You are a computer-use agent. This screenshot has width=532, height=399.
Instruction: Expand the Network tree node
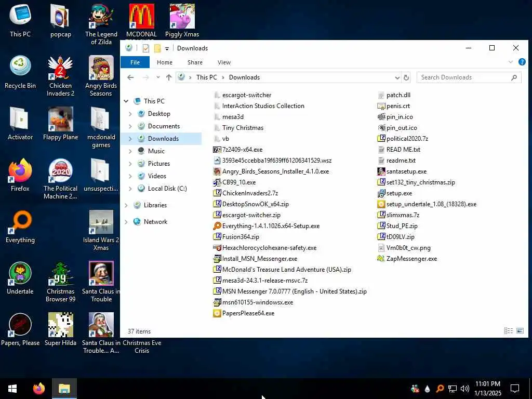[126, 222]
